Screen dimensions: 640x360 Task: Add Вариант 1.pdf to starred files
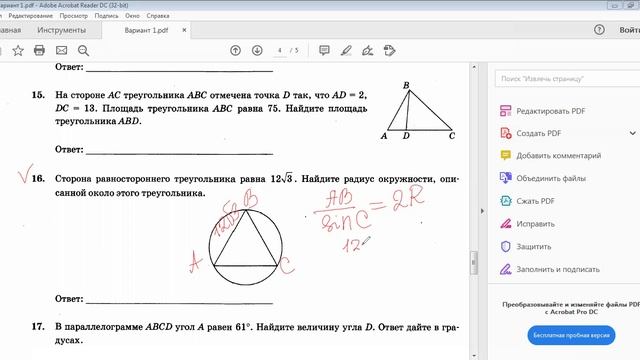(x=18, y=51)
